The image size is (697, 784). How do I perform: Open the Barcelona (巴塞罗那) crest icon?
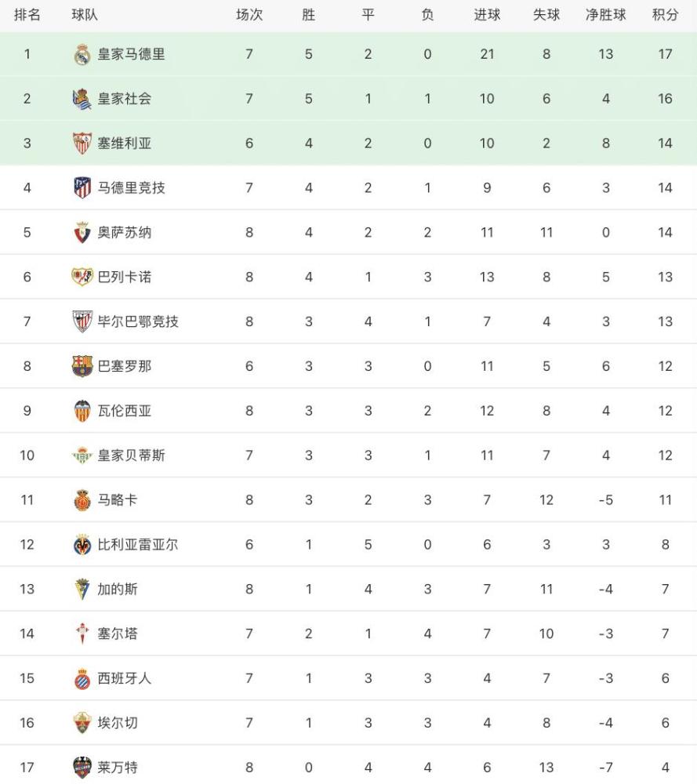(x=82, y=366)
